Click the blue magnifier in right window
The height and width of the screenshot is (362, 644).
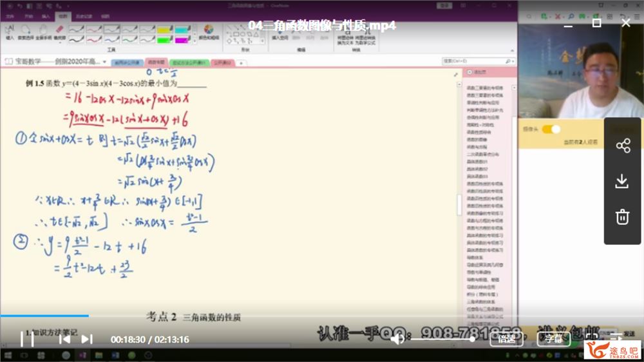(571, 17)
